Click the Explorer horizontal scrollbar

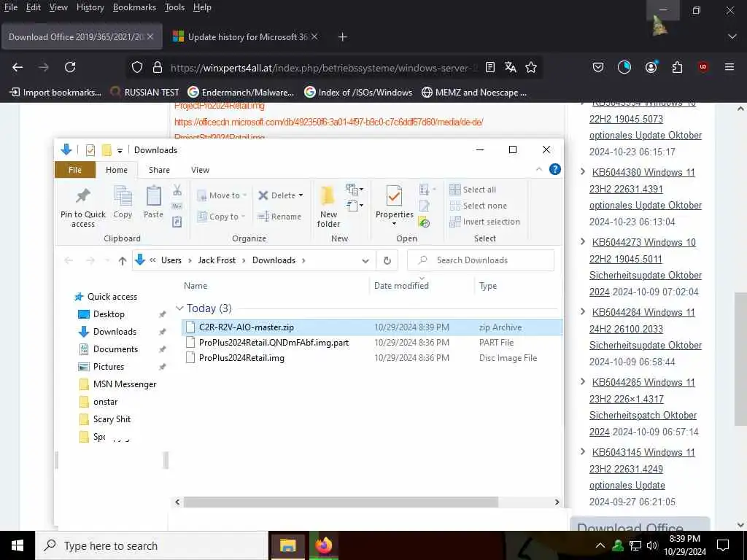point(341,502)
